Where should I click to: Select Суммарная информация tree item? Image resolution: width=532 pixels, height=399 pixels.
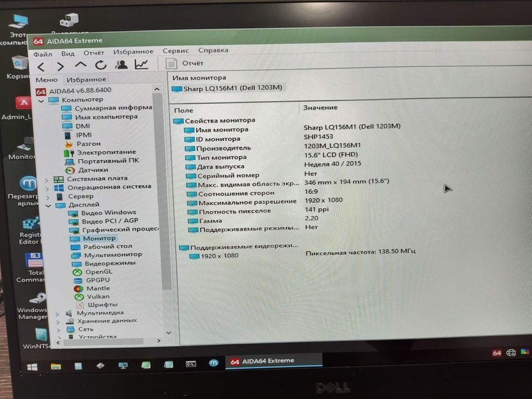113,108
